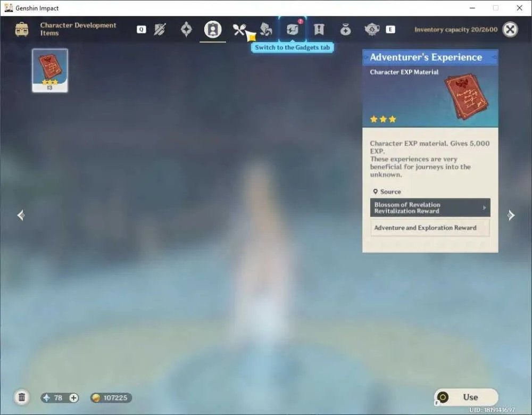Use the selected Adventurer's Experience
The width and height of the screenshot is (532, 415).
coord(466,397)
